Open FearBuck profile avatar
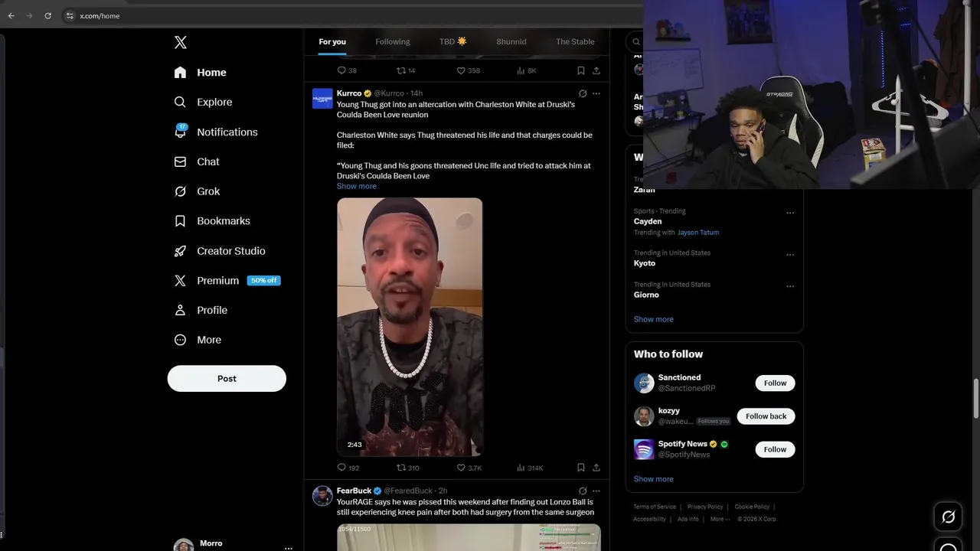The width and height of the screenshot is (980, 551). [x=322, y=496]
